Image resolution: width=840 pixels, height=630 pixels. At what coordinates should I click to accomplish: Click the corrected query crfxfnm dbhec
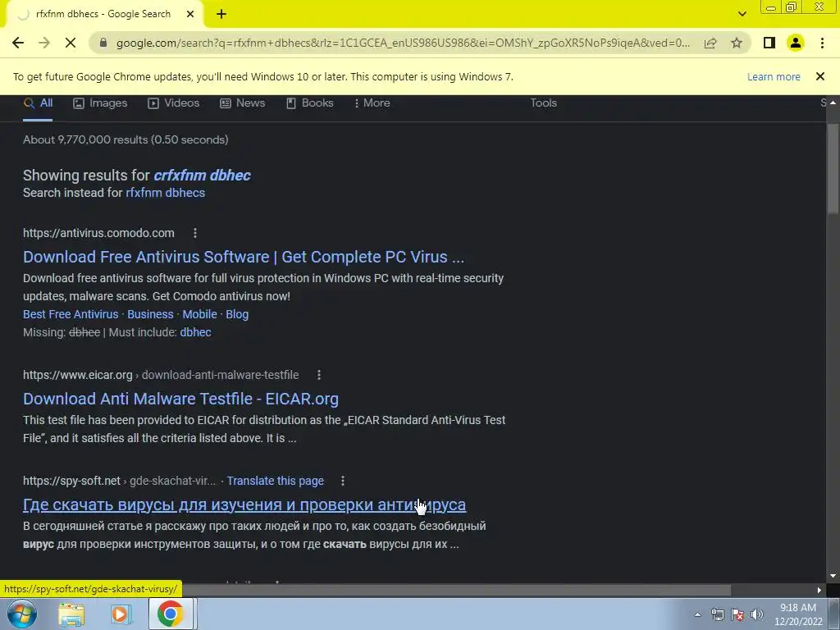(202, 176)
